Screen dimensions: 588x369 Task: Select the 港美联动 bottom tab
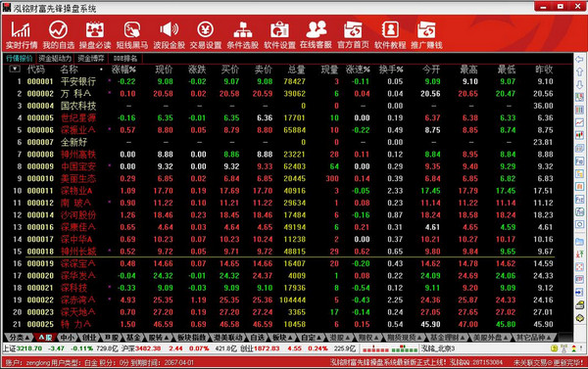(228, 337)
